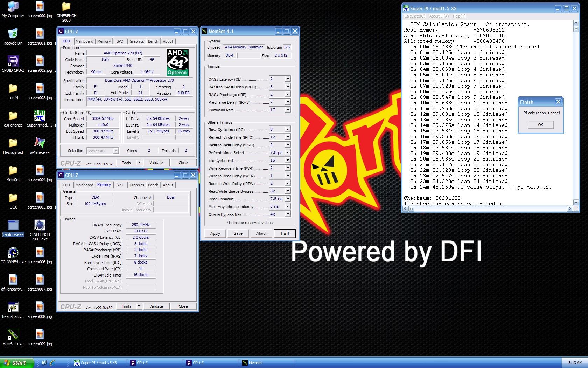
Task: Open the About menu in Super PI
Action: (439, 16)
